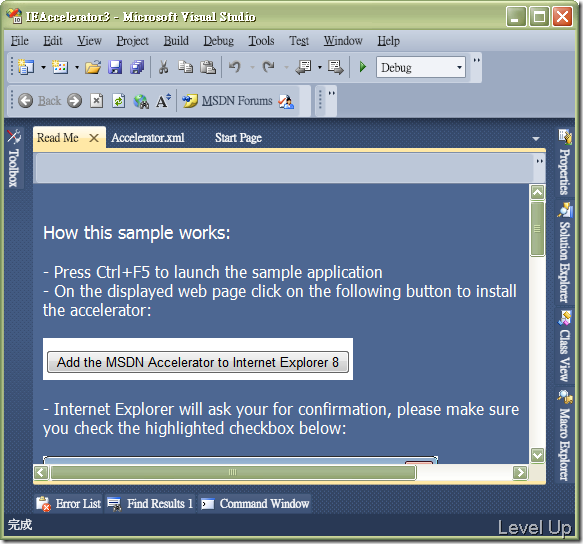Change the text size with the A icon

pyautogui.click(x=163, y=101)
